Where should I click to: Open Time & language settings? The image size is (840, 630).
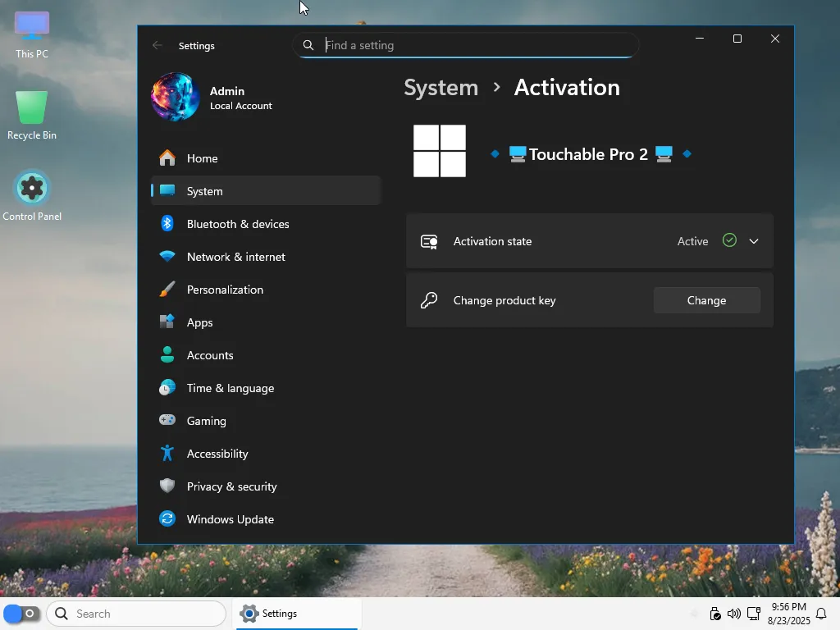tap(266, 388)
